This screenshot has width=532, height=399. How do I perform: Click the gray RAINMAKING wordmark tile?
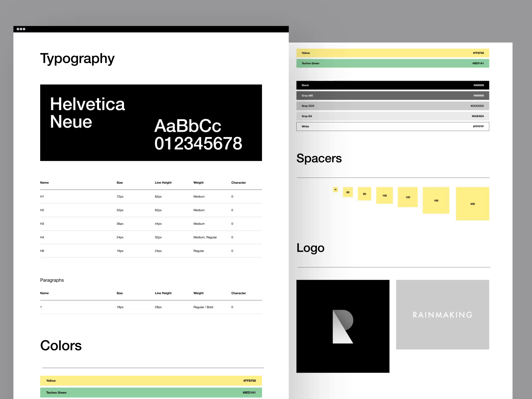tap(442, 315)
